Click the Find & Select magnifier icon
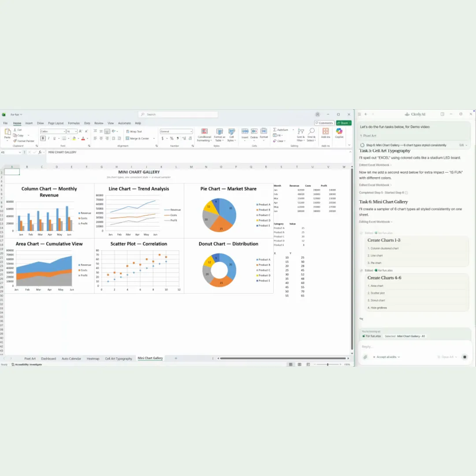 pos(311,132)
